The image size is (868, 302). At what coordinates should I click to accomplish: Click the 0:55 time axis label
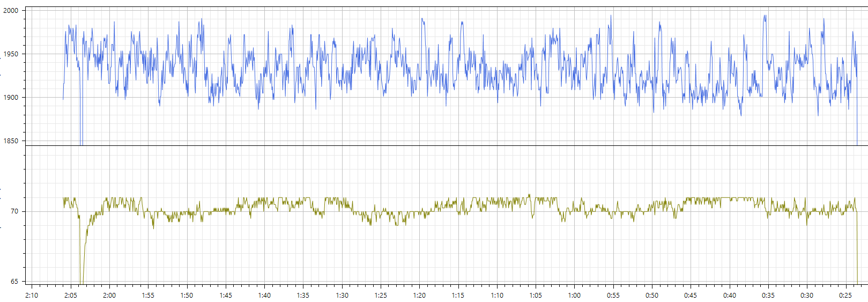coord(613,296)
